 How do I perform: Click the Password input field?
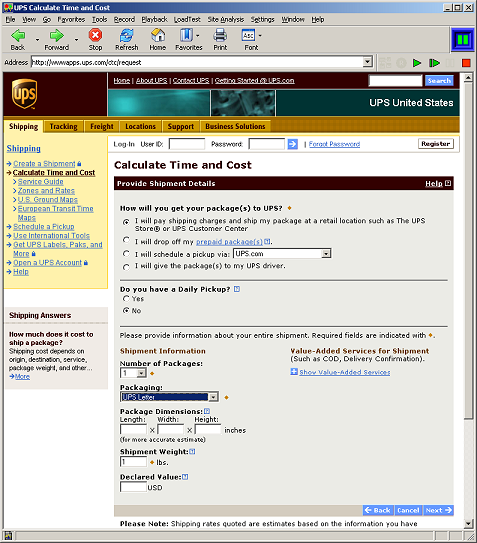click(267, 144)
